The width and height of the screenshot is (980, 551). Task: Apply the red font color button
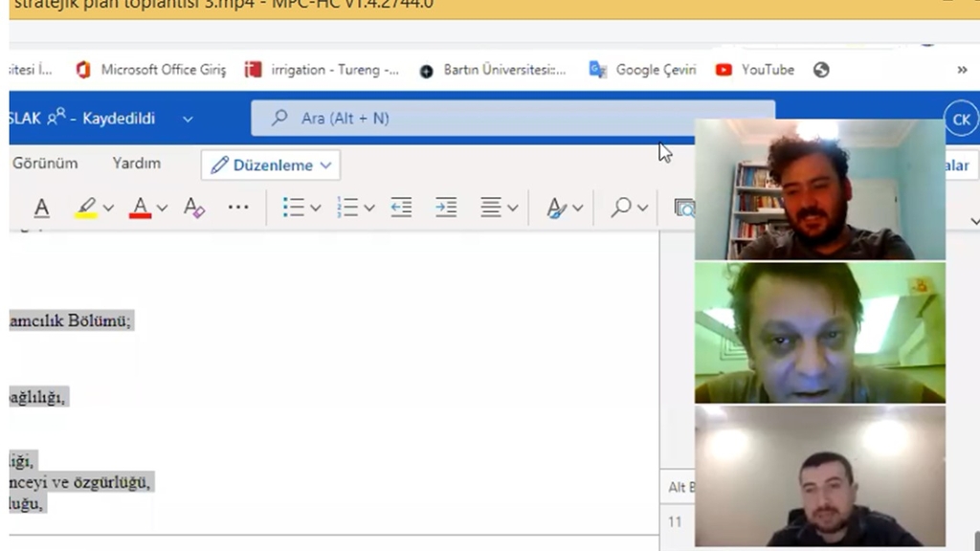pos(141,208)
